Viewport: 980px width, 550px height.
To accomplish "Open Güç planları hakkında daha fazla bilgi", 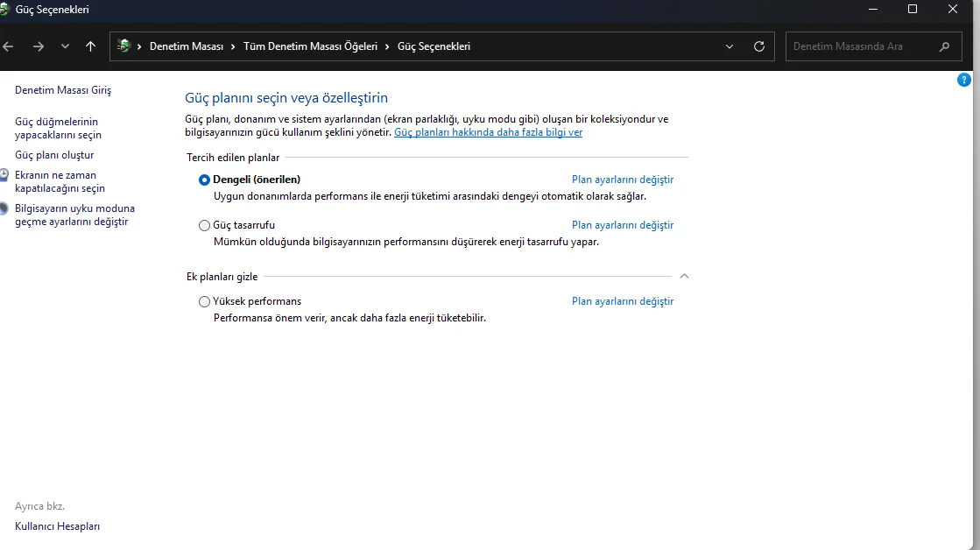I will pyautogui.click(x=488, y=132).
